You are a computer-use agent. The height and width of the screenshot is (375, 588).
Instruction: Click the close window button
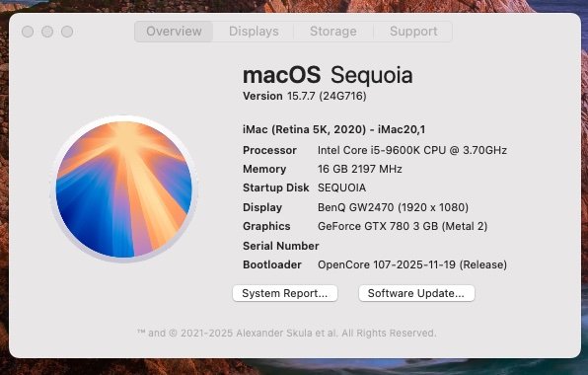[28, 32]
